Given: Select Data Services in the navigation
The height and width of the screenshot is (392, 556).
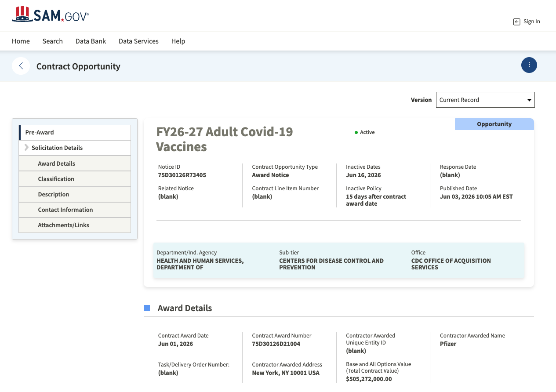Looking at the screenshot, I should 138,41.
